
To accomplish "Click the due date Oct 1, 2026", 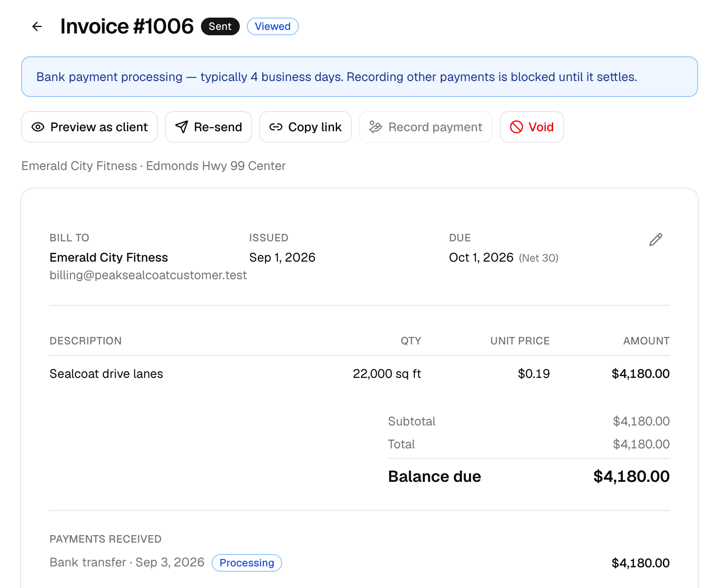I will click(x=481, y=257).
